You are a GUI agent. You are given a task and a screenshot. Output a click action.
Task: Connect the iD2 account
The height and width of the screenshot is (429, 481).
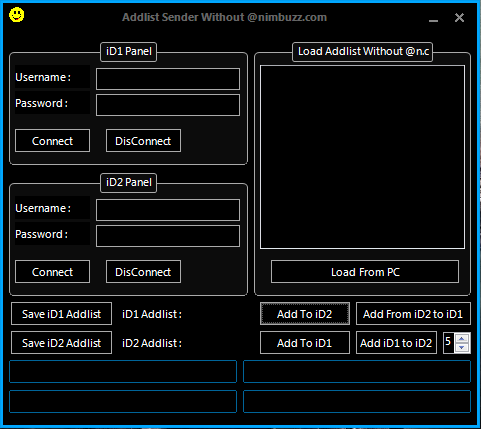(x=52, y=272)
